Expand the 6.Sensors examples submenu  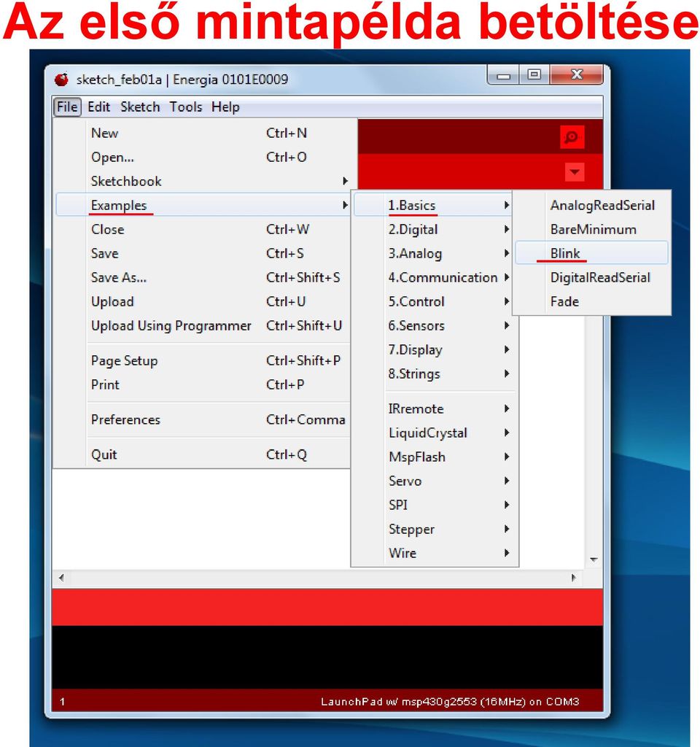(434, 325)
